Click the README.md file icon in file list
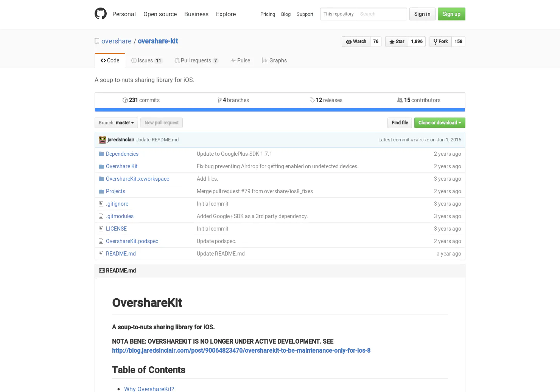 [101, 254]
